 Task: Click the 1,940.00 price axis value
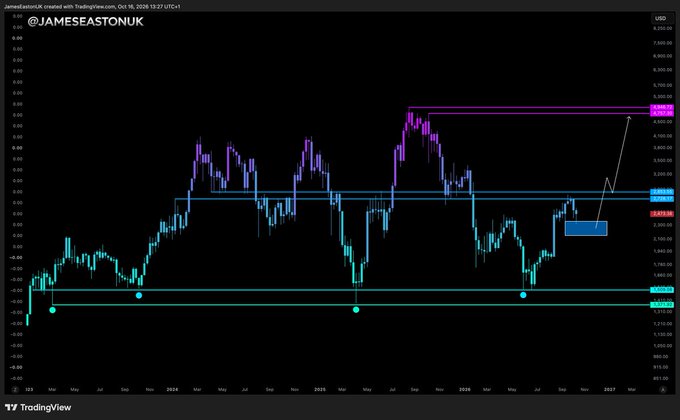pos(662,251)
